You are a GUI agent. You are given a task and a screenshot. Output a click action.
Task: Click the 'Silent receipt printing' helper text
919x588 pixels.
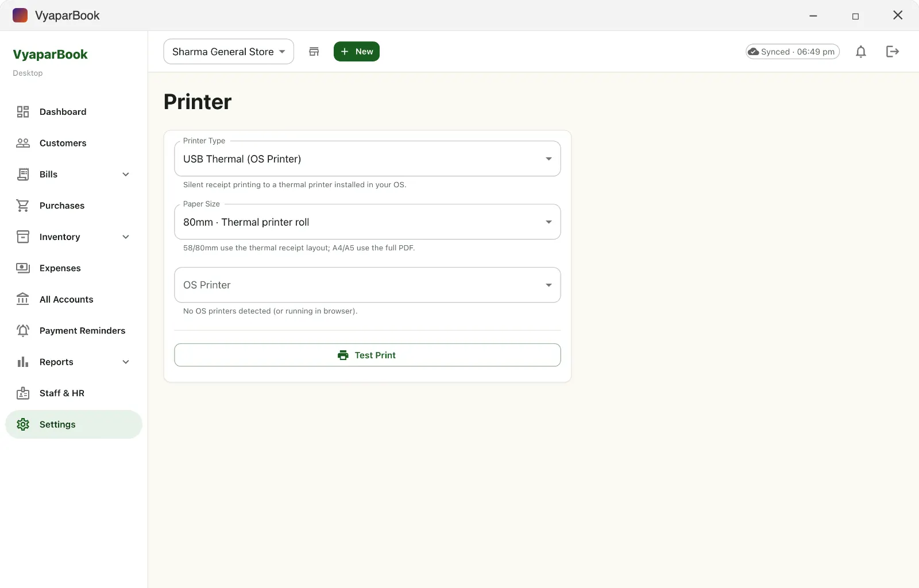click(x=295, y=185)
